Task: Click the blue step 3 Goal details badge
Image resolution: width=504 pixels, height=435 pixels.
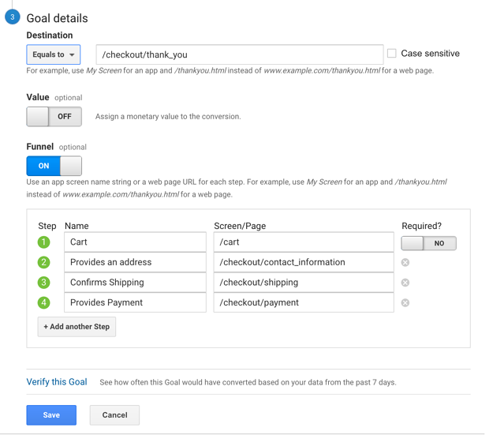Action: click(x=12, y=17)
